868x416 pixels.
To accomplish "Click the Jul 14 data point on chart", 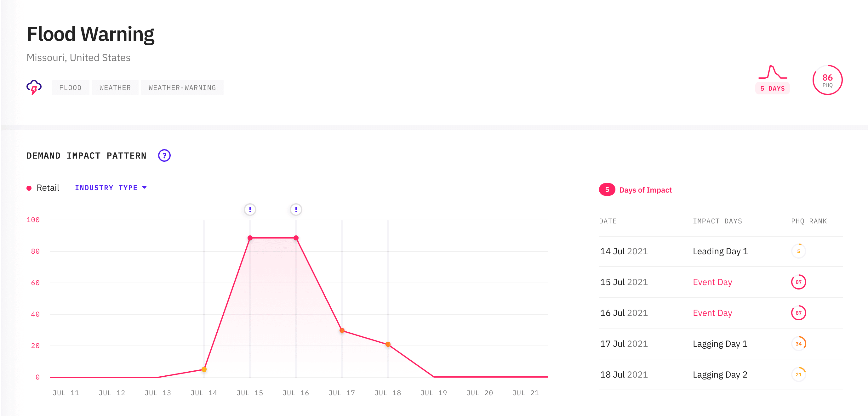I will coord(204,369).
